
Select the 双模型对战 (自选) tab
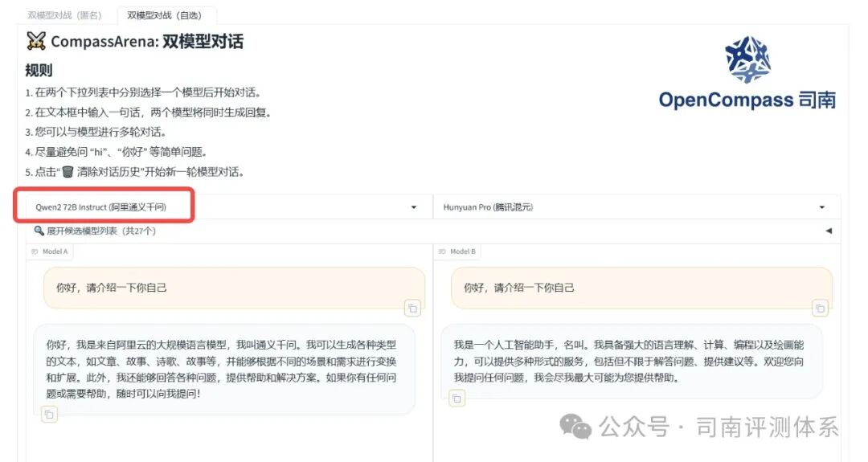point(165,15)
